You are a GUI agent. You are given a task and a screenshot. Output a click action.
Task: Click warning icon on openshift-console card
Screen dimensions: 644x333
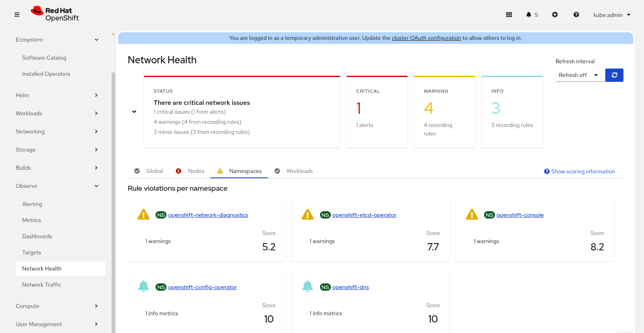[x=472, y=214]
